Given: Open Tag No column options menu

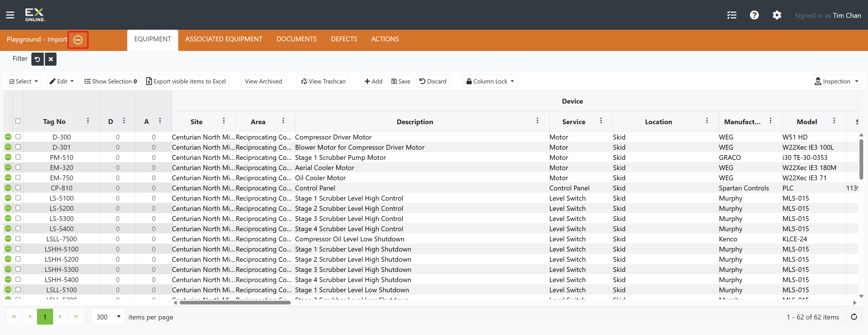Looking at the screenshot, I should [88, 121].
